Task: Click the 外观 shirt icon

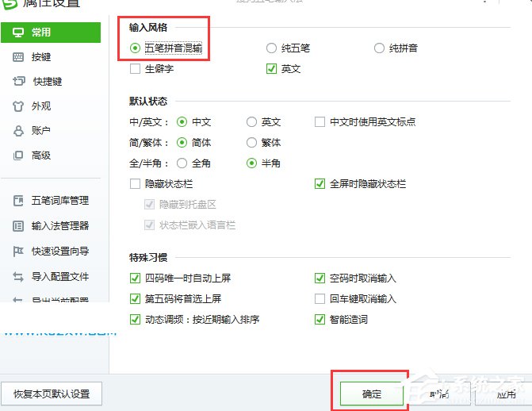Action: click(x=18, y=106)
